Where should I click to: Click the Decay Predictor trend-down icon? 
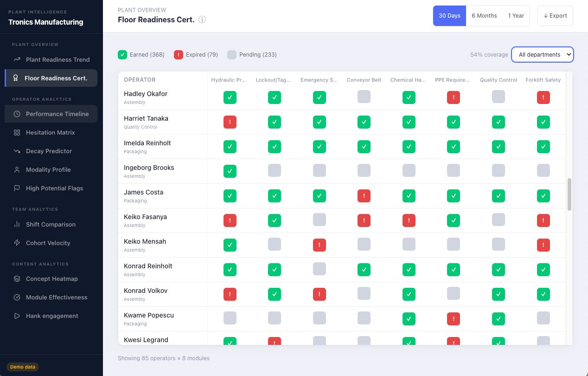pyautogui.click(x=17, y=151)
